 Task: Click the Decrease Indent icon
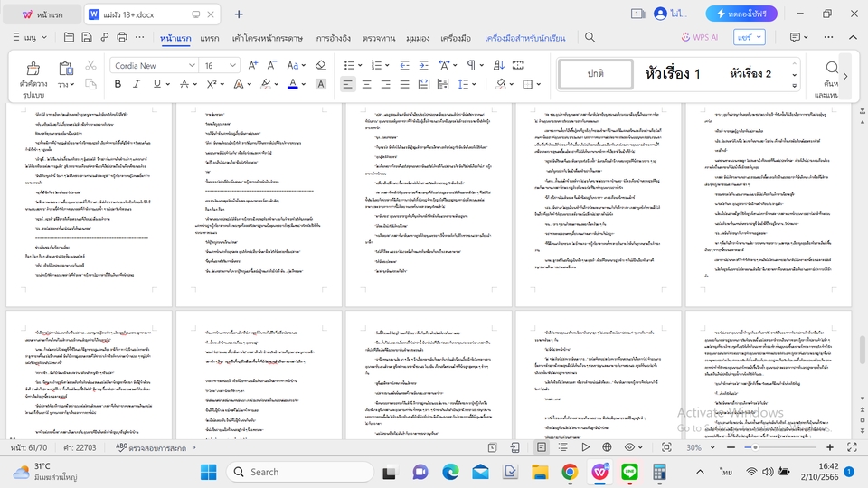405,66
